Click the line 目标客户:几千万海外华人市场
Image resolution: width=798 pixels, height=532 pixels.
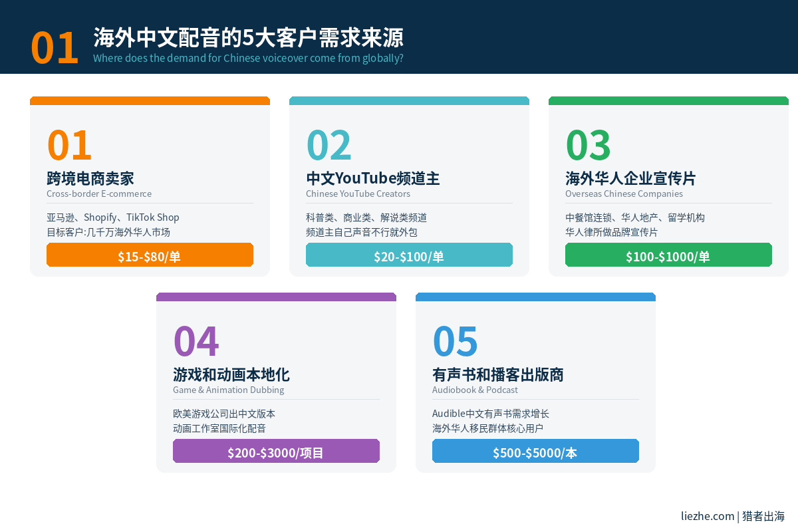(108, 232)
